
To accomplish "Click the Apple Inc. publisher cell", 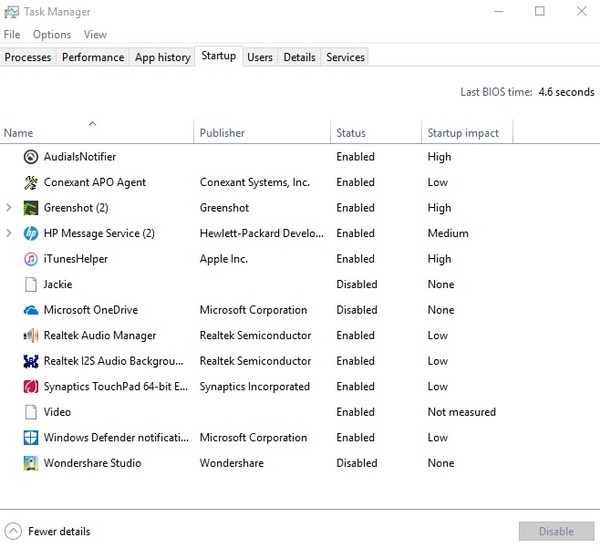I will [x=224, y=259].
